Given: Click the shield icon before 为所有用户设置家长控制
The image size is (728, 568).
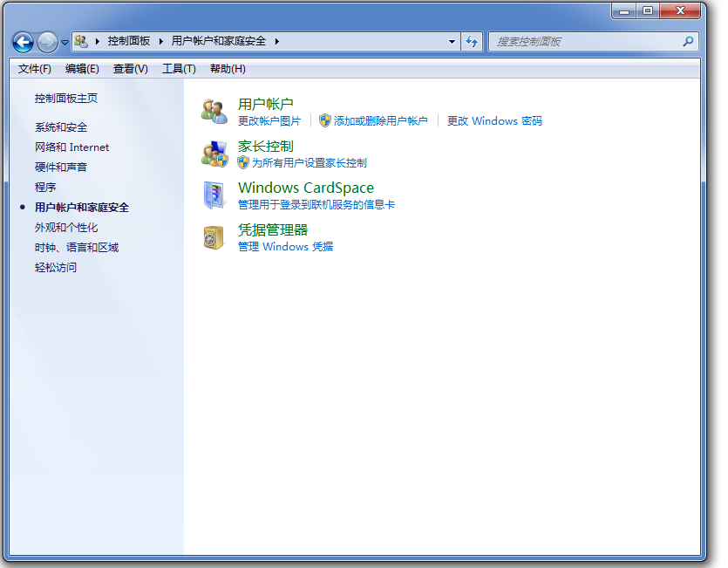Looking at the screenshot, I should tap(243, 162).
